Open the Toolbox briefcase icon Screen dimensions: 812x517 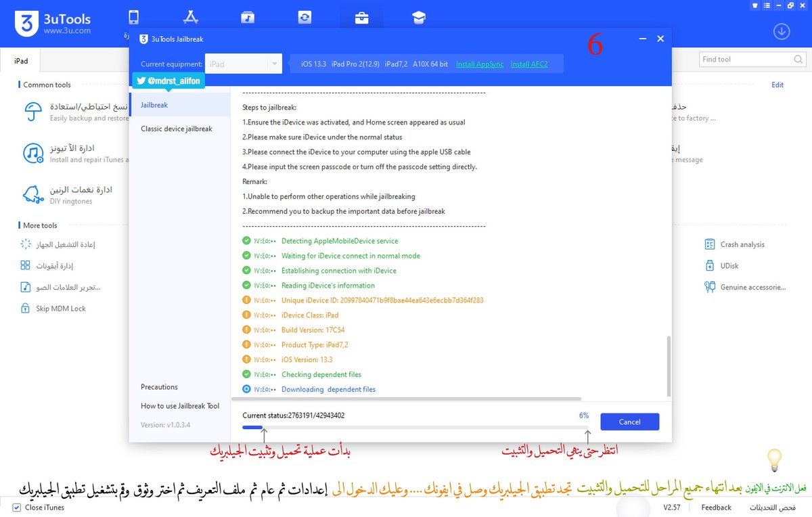point(361,18)
